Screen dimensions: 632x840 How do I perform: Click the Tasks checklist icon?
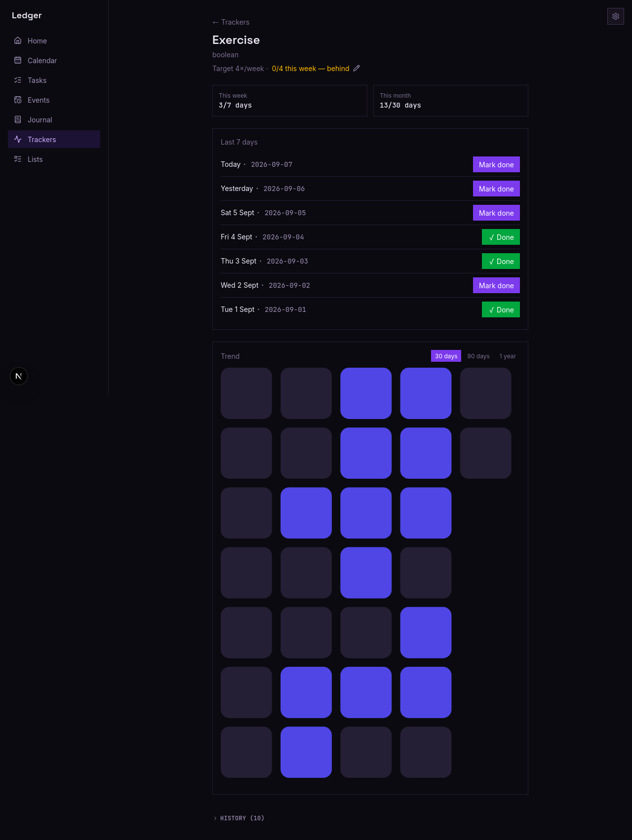18,80
